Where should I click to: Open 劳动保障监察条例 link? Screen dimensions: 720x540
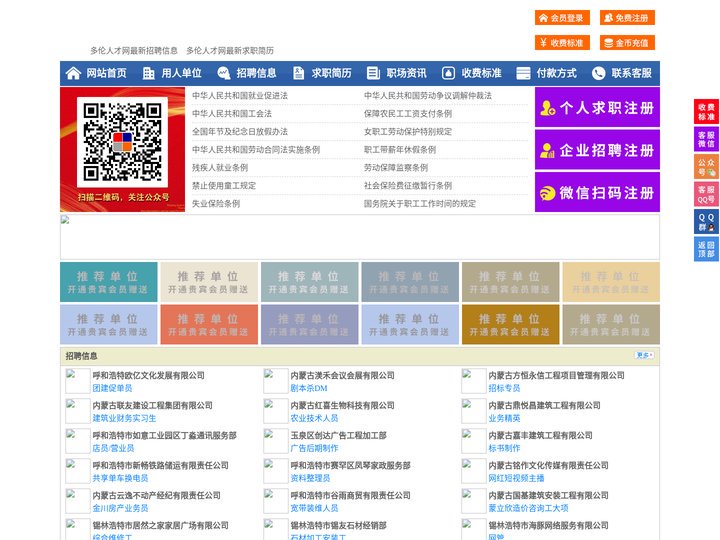coord(396,168)
